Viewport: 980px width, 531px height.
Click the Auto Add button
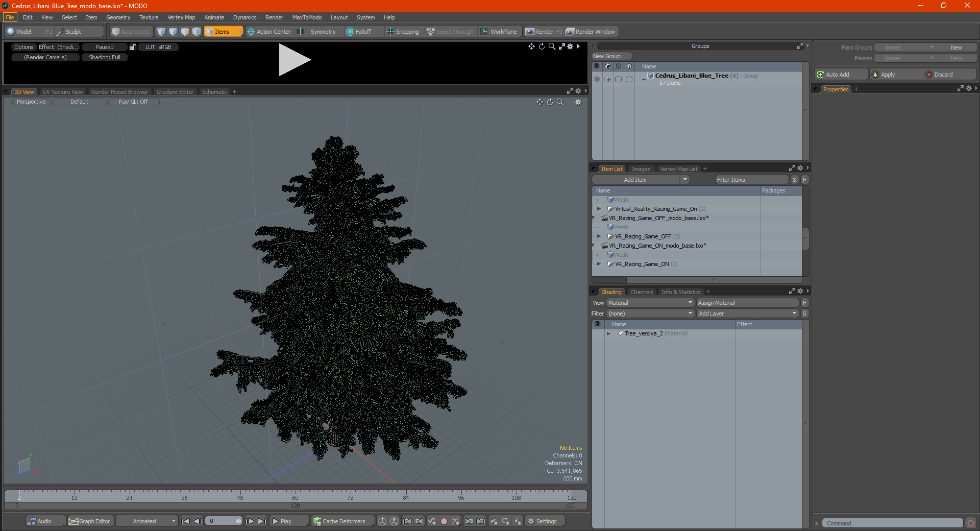[841, 75]
